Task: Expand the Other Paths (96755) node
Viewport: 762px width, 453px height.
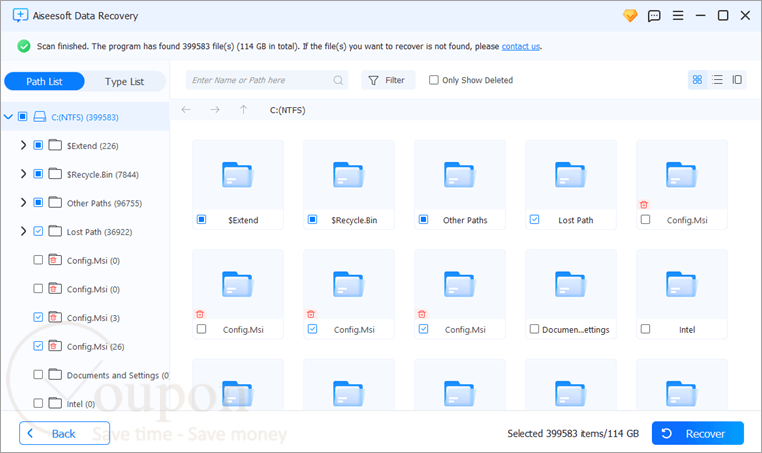Action: tap(23, 203)
